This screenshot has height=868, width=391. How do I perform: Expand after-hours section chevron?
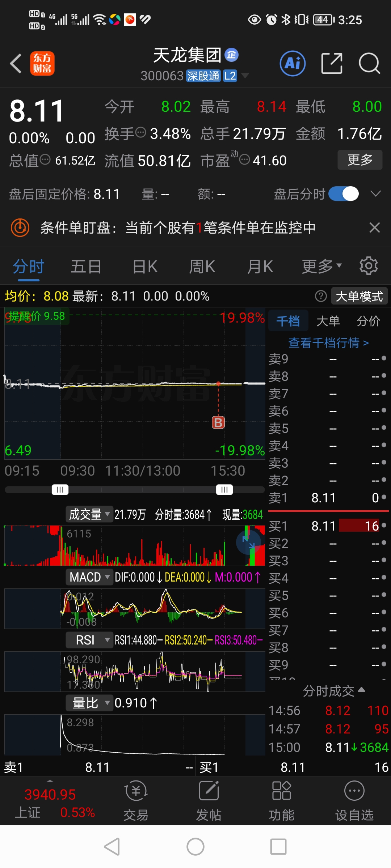point(375,193)
